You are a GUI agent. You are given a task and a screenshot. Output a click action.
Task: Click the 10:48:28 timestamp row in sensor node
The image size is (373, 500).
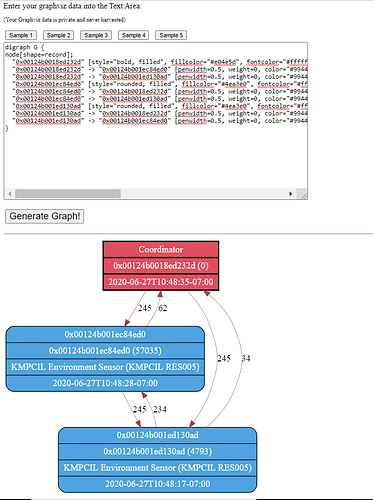pos(105,383)
